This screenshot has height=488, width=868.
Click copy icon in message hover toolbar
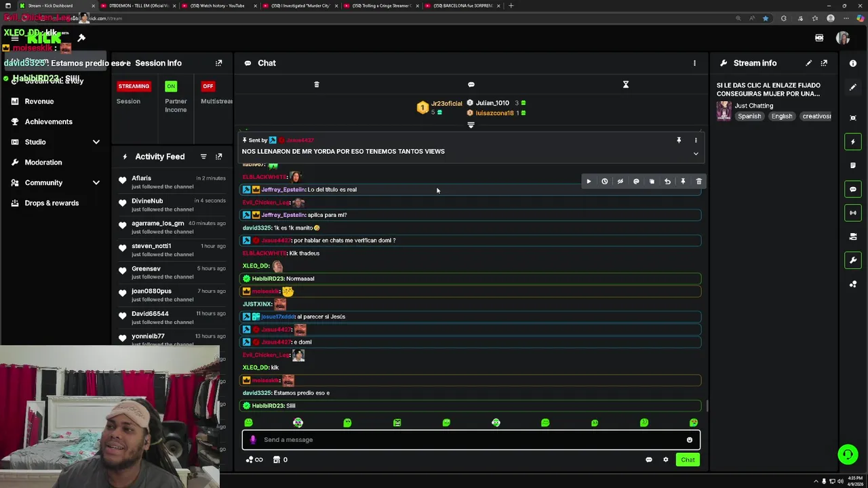click(652, 182)
